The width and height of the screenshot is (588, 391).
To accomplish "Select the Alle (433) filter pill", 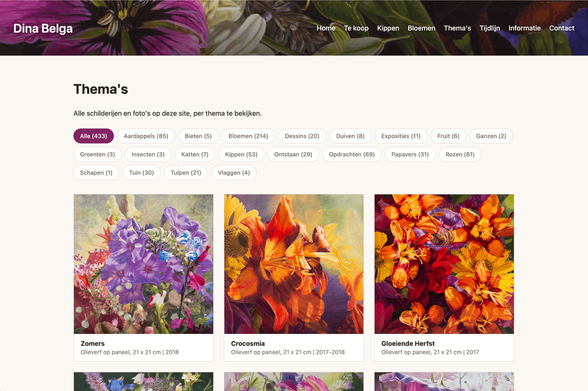I will click(x=94, y=136).
